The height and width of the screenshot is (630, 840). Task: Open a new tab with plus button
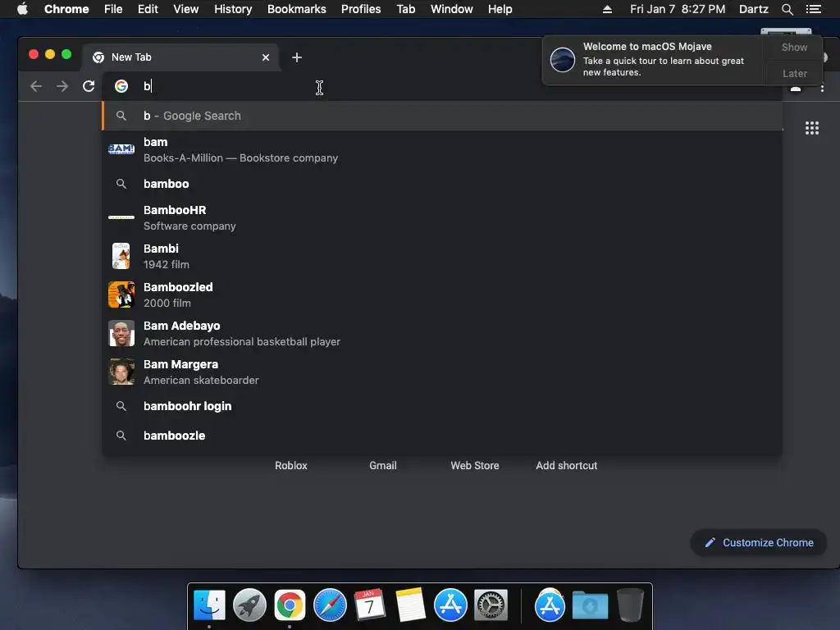pos(297,57)
